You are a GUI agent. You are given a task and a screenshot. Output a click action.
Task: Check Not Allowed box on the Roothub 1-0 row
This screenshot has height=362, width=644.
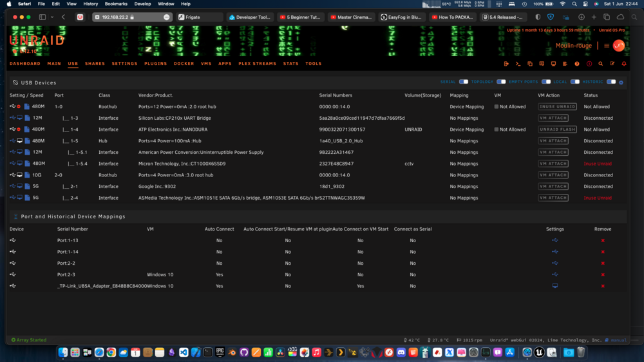(x=496, y=107)
